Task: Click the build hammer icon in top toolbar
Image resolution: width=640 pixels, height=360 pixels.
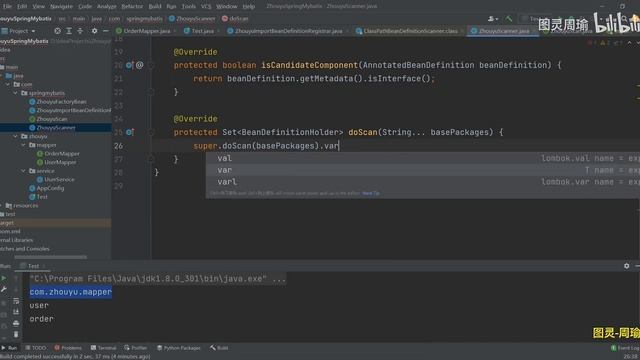Action: pos(509,19)
